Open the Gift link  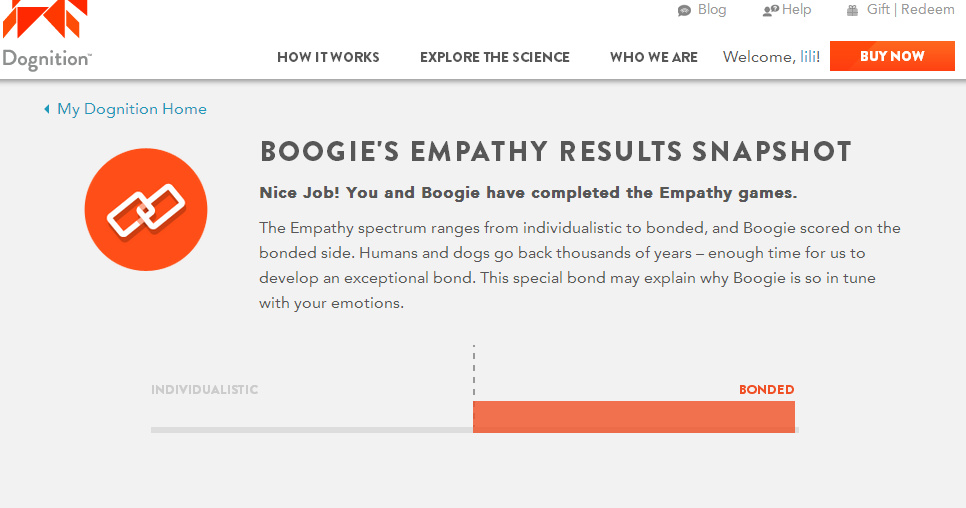(x=878, y=10)
